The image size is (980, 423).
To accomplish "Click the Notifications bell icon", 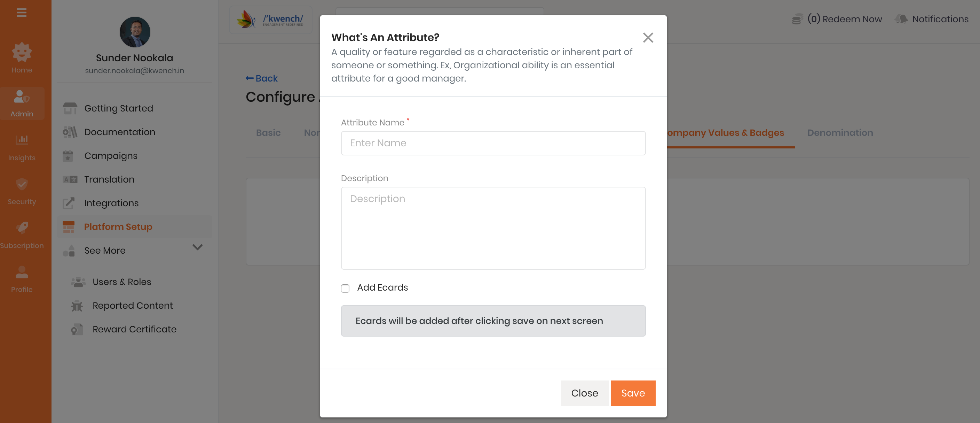I will (x=901, y=19).
